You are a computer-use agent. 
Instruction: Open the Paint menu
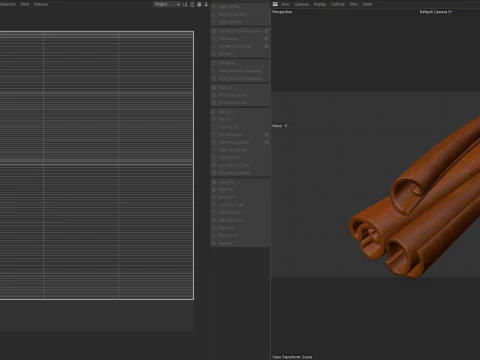coord(25,4)
